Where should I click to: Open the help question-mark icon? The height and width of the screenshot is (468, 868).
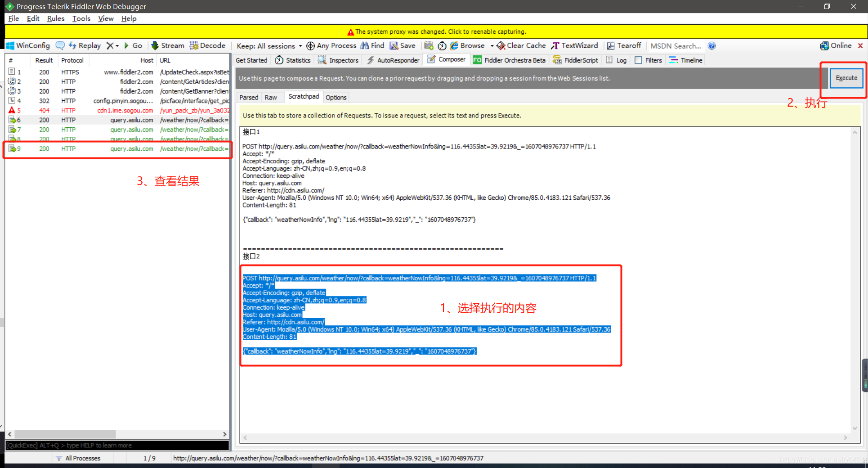point(711,45)
